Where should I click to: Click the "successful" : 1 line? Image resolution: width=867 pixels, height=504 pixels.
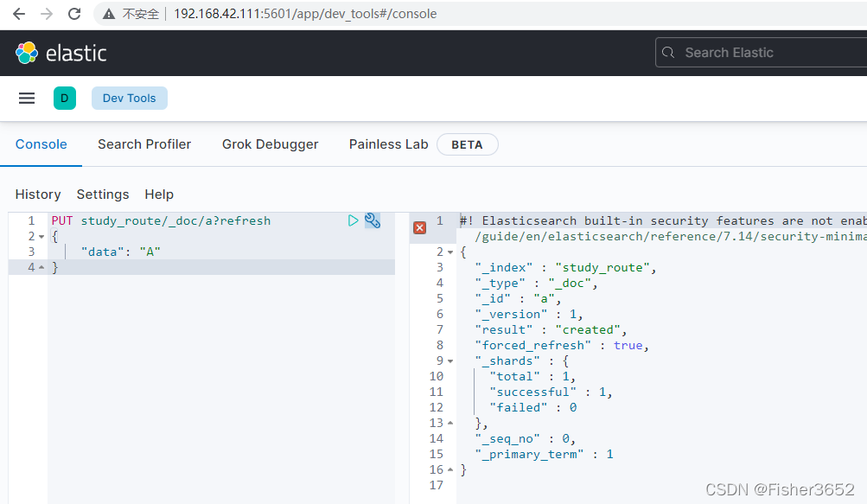tap(550, 392)
